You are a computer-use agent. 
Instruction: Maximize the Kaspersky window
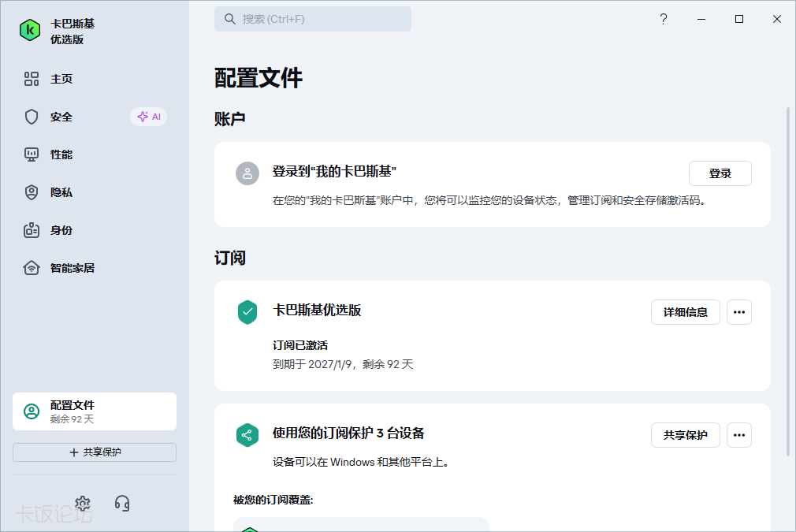point(739,19)
